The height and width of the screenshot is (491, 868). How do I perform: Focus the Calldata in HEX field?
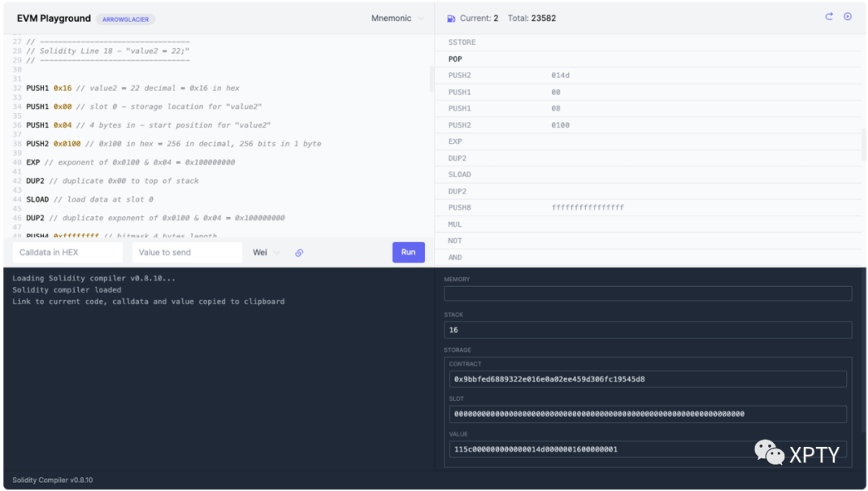tap(68, 252)
